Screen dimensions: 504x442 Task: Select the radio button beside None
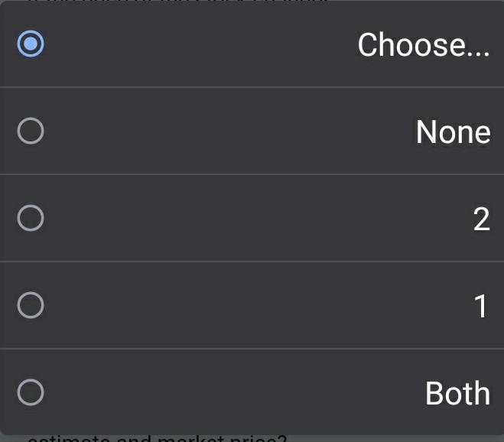click(x=31, y=132)
